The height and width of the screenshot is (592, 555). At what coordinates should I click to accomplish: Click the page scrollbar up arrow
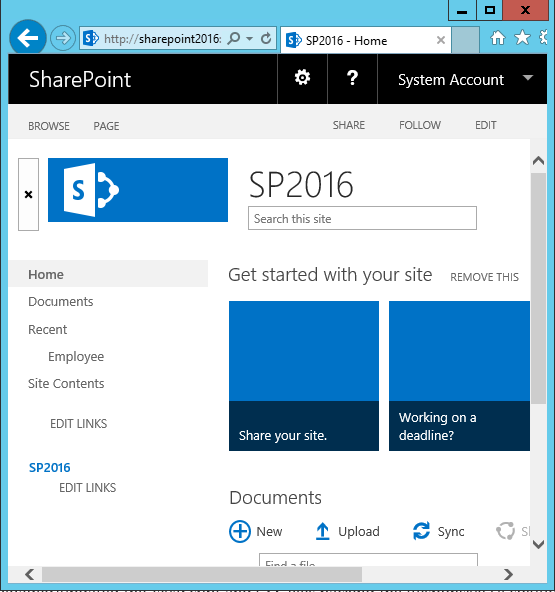pos(538,161)
